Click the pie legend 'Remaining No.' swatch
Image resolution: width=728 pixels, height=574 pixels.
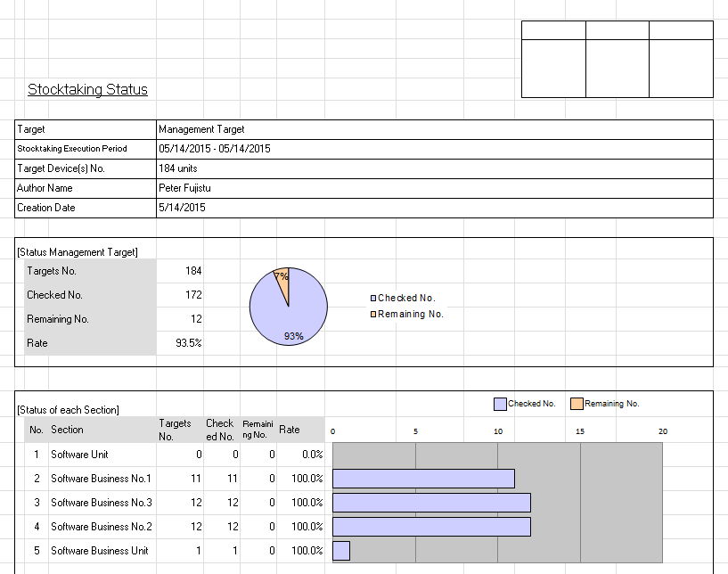[x=373, y=315]
